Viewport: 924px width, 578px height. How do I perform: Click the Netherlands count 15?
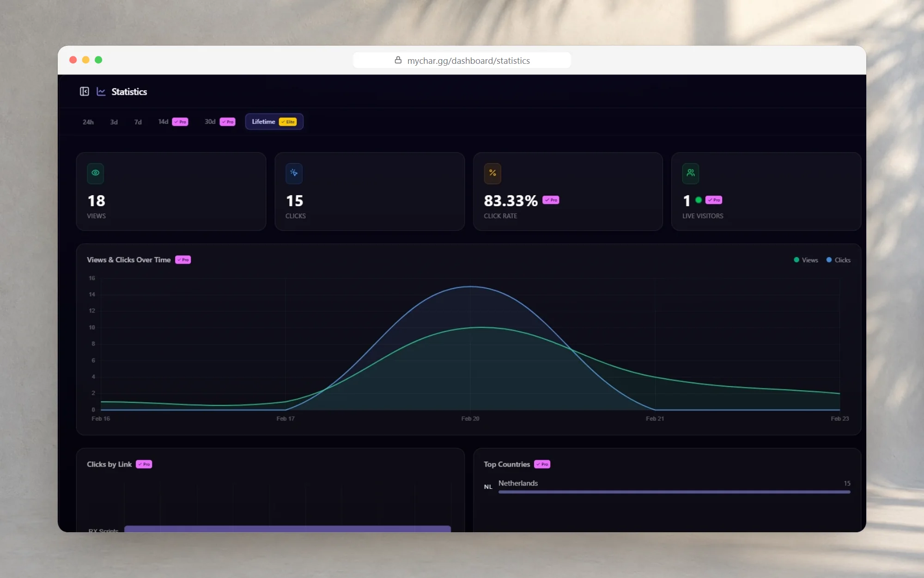click(x=847, y=483)
